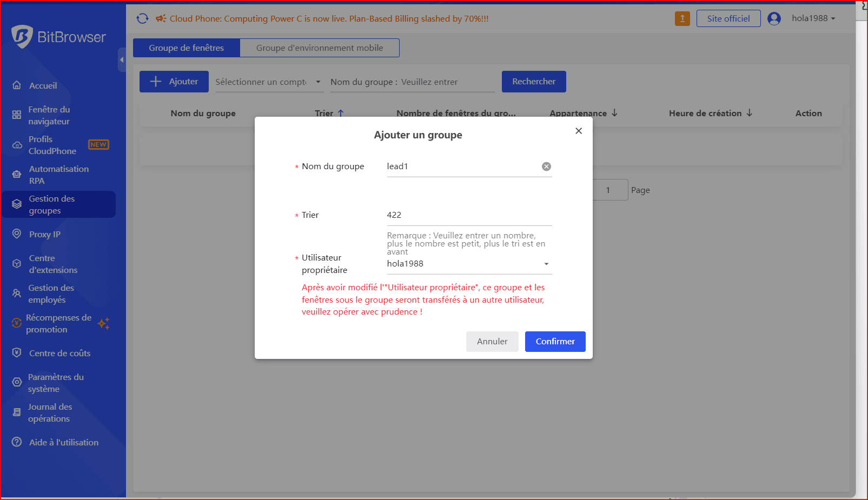868x500 pixels.
Task: Click the orange upload icon
Action: click(682, 18)
